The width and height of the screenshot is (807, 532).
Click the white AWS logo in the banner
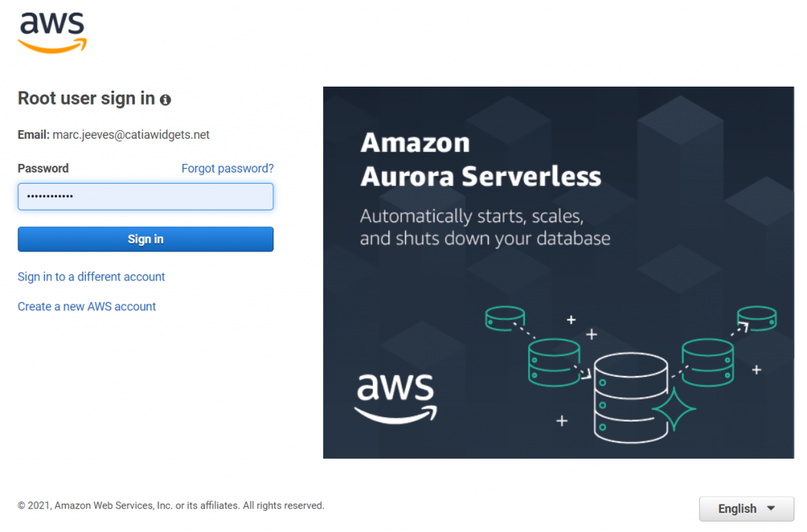click(x=396, y=399)
